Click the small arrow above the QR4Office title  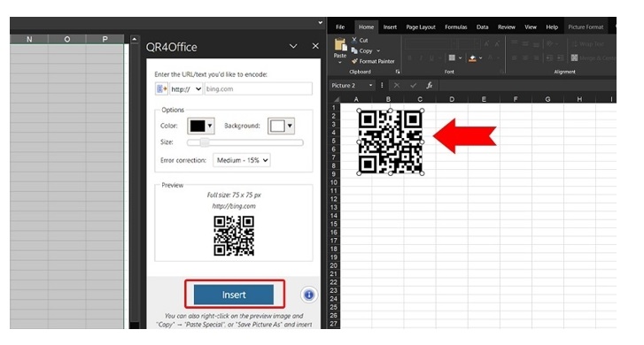(321, 23)
